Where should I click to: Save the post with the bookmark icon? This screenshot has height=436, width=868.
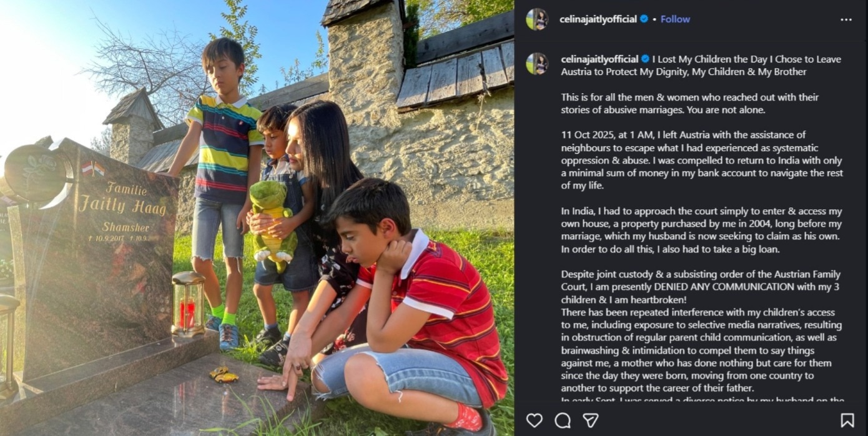(x=847, y=420)
